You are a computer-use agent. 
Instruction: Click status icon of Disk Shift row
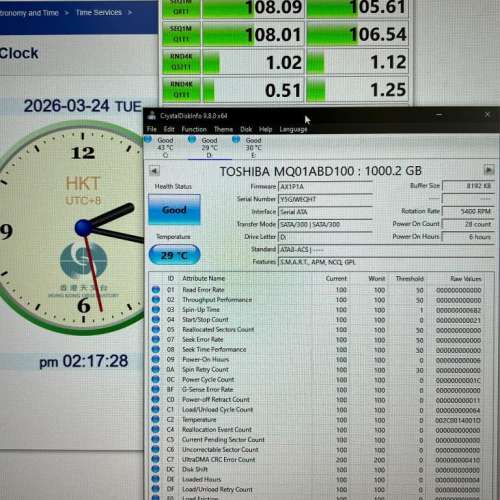tap(156, 469)
